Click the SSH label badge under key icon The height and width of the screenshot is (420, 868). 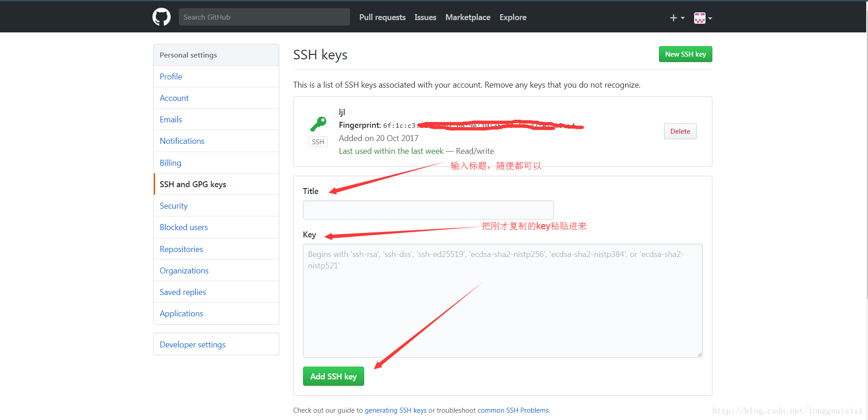click(x=318, y=142)
